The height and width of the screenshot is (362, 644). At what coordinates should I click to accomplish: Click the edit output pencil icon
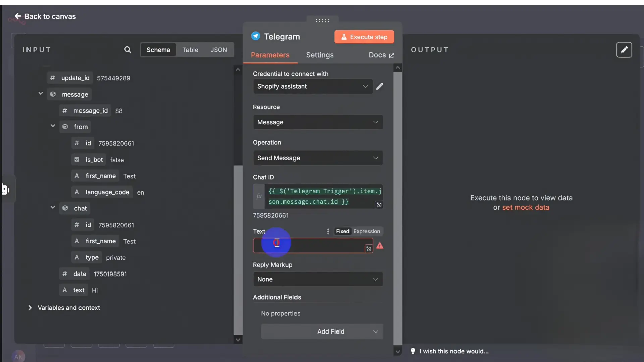624,50
